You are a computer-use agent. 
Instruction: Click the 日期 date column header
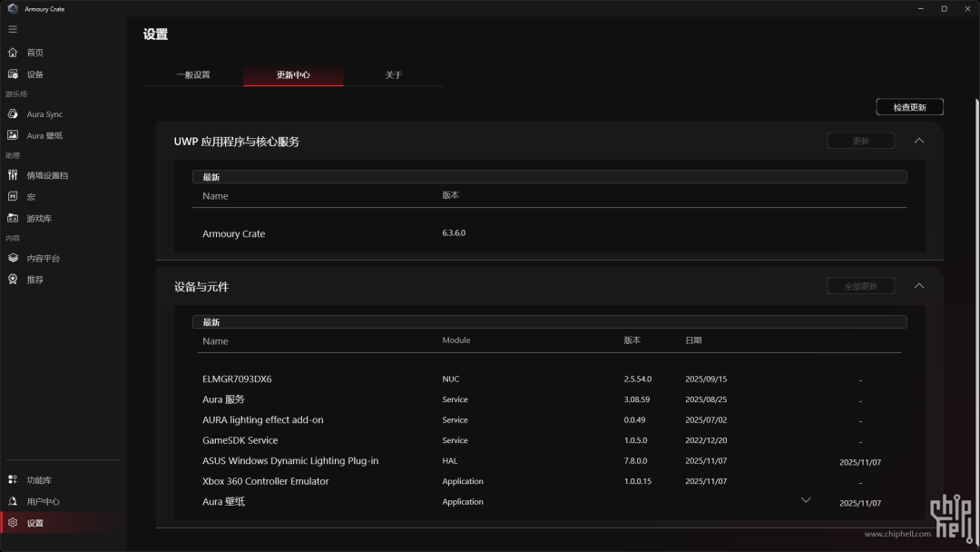(693, 340)
